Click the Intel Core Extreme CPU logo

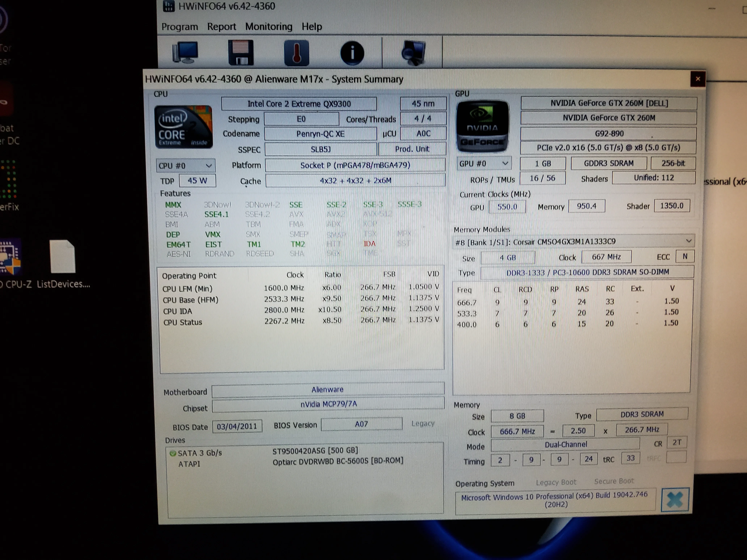tap(183, 127)
